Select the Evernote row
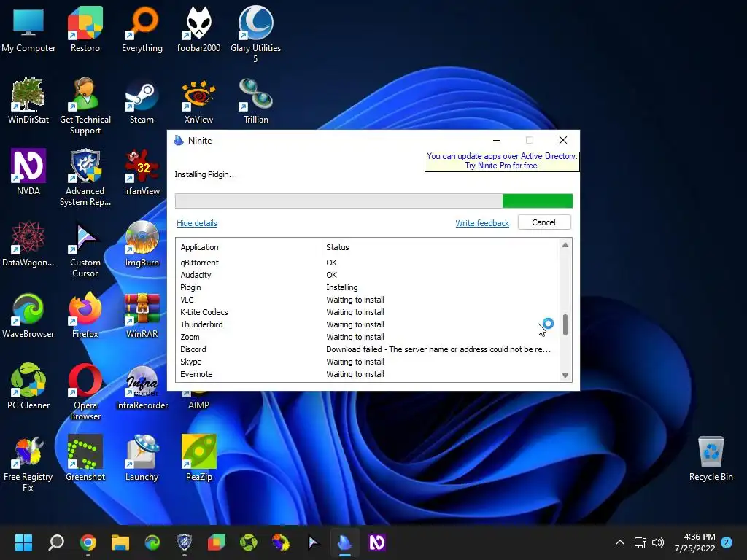This screenshot has width=747, height=560. click(x=367, y=374)
